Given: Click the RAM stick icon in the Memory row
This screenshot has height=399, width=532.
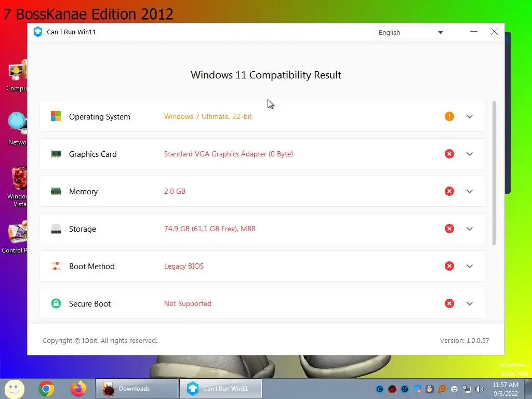Looking at the screenshot, I should (56, 191).
